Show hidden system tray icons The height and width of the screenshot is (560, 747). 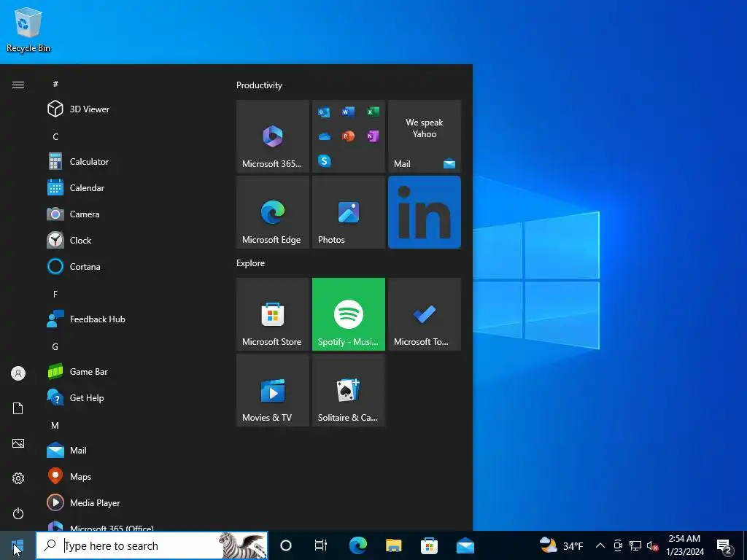coord(600,545)
